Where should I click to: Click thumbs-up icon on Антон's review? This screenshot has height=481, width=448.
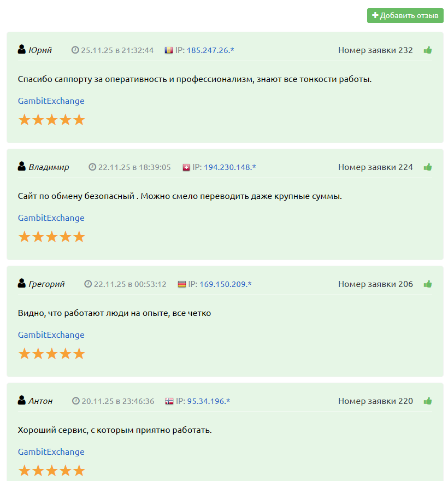[427, 401]
